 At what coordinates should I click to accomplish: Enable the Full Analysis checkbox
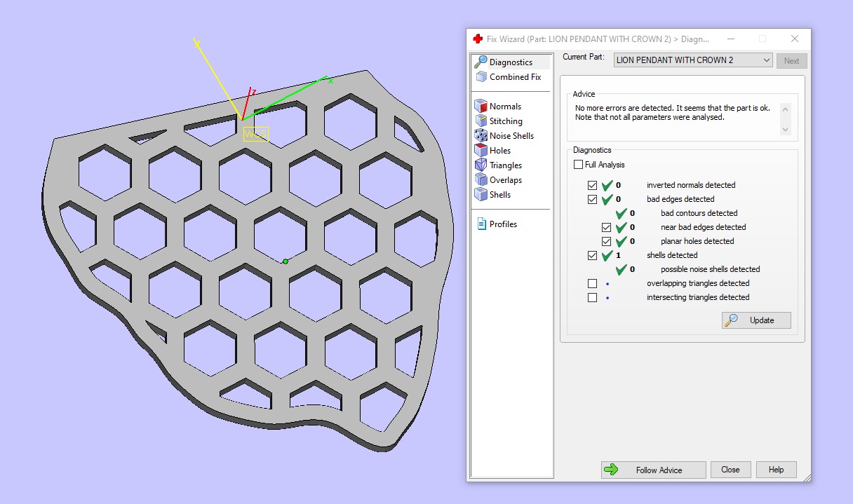[x=578, y=165]
